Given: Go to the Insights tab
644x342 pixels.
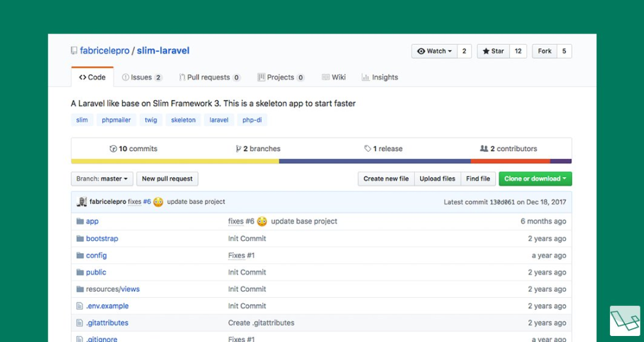Looking at the screenshot, I should [x=380, y=77].
